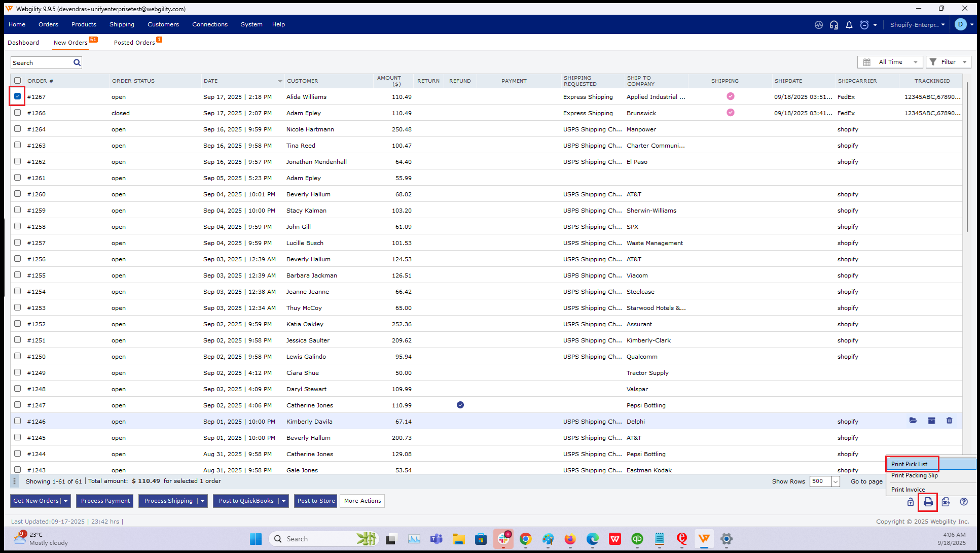Viewport: 980px width, 553px height.
Task: Click the Post to Store button
Action: tap(315, 501)
